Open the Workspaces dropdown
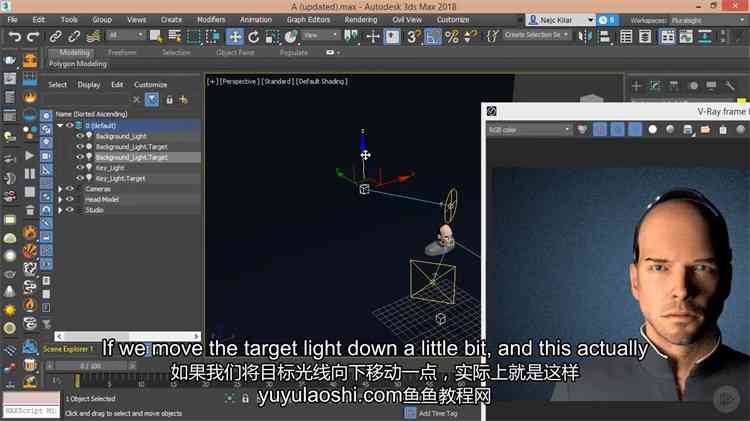 (x=709, y=20)
